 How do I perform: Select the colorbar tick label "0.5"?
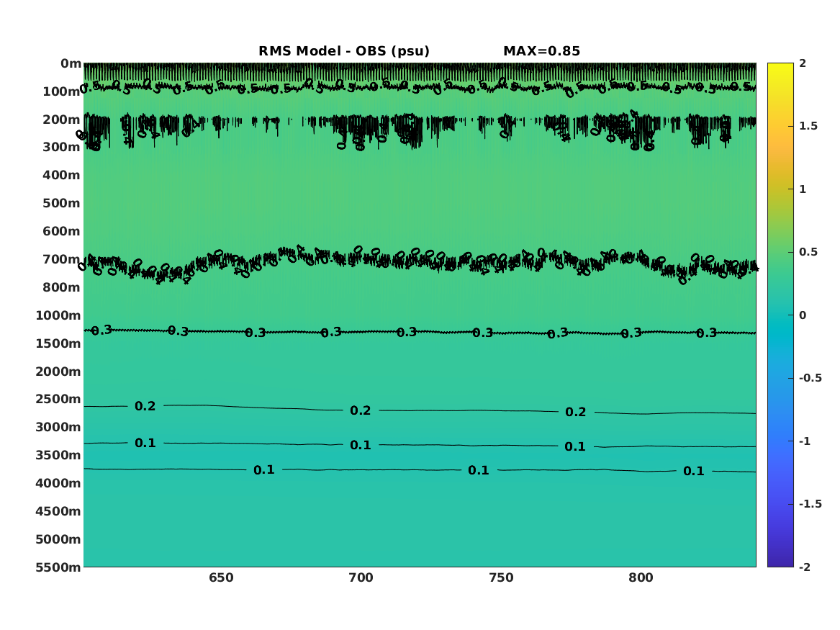pyautogui.click(x=808, y=252)
